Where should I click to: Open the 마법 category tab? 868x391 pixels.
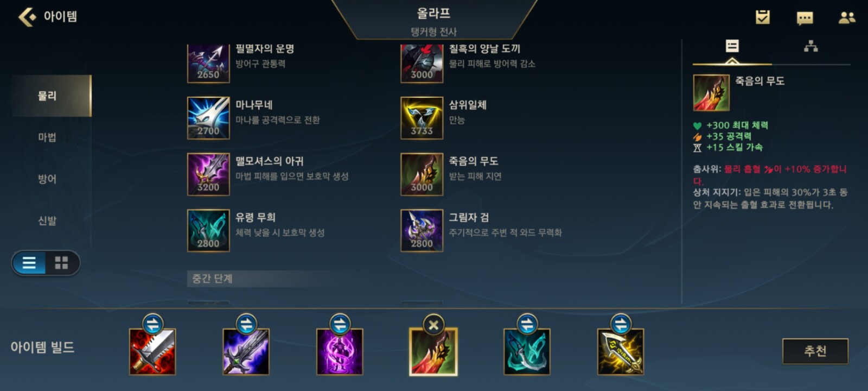(x=47, y=137)
